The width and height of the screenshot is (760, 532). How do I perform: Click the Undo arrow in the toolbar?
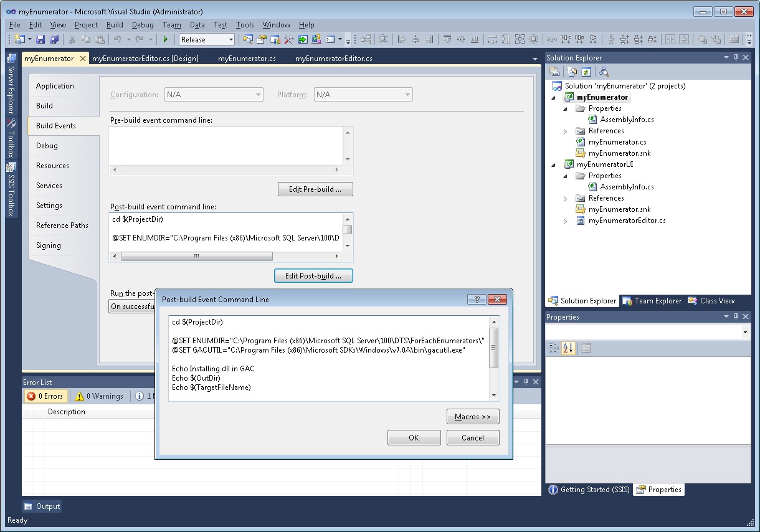117,39
